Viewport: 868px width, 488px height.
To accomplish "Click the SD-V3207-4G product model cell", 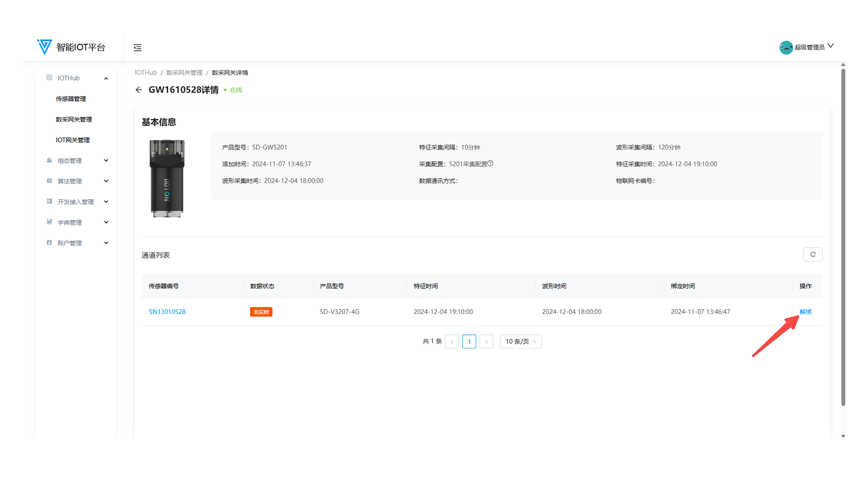I will coord(340,312).
